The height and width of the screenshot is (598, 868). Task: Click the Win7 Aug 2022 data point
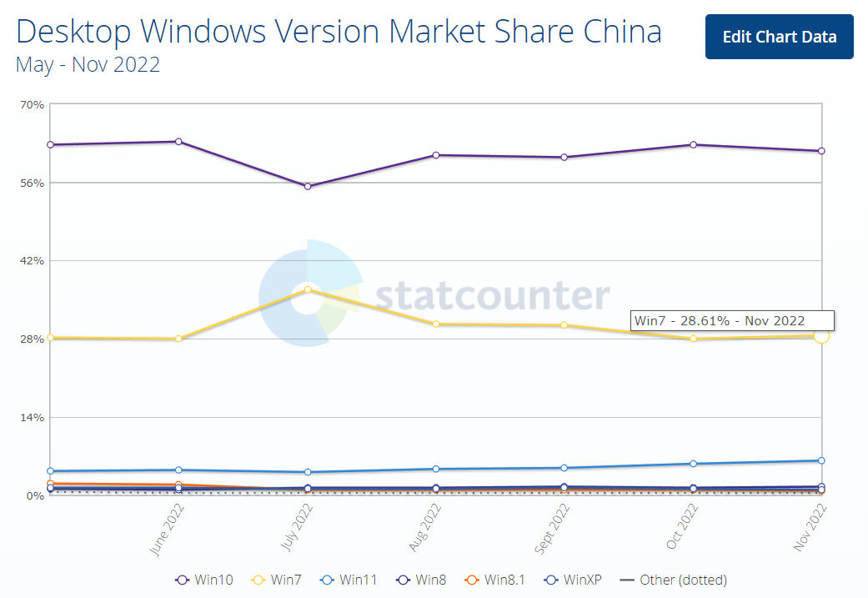[436, 324]
